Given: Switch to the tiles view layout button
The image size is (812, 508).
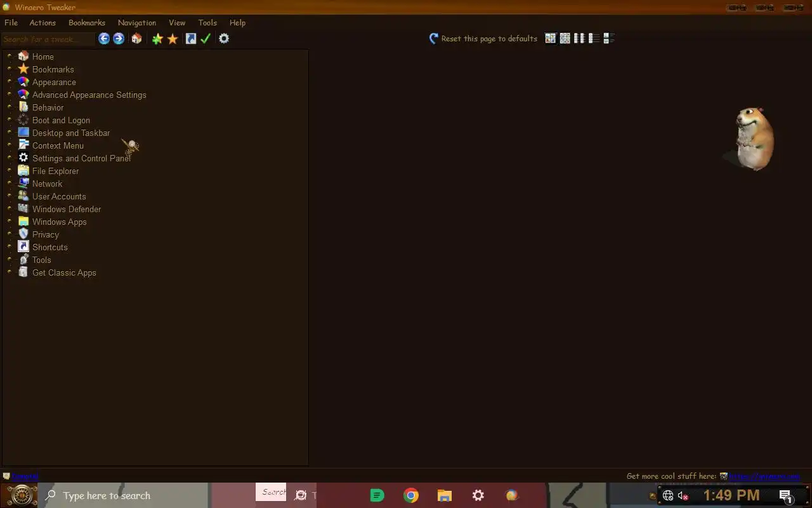Looking at the screenshot, I should (x=609, y=39).
